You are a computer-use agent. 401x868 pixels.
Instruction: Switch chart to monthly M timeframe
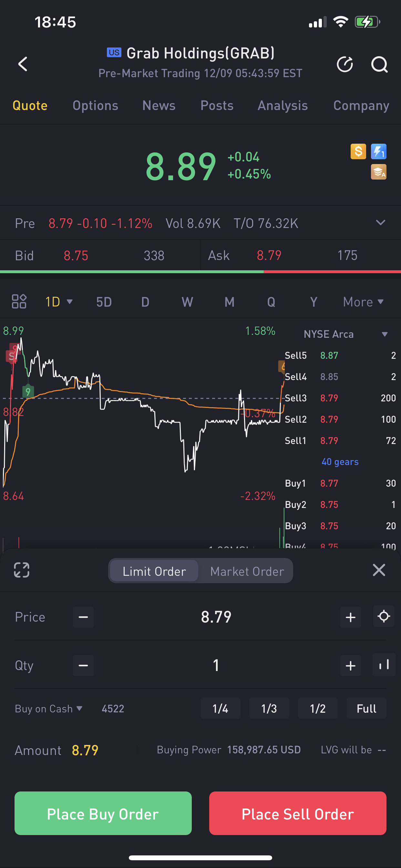[230, 302]
